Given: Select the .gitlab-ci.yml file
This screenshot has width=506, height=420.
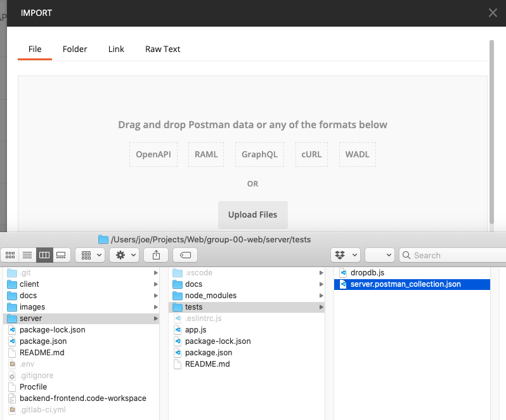Looking at the screenshot, I should [82, 410].
